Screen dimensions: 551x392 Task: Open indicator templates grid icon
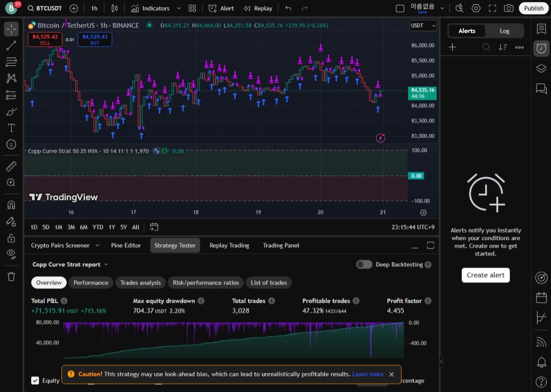pyautogui.click(x=192, y=9)
